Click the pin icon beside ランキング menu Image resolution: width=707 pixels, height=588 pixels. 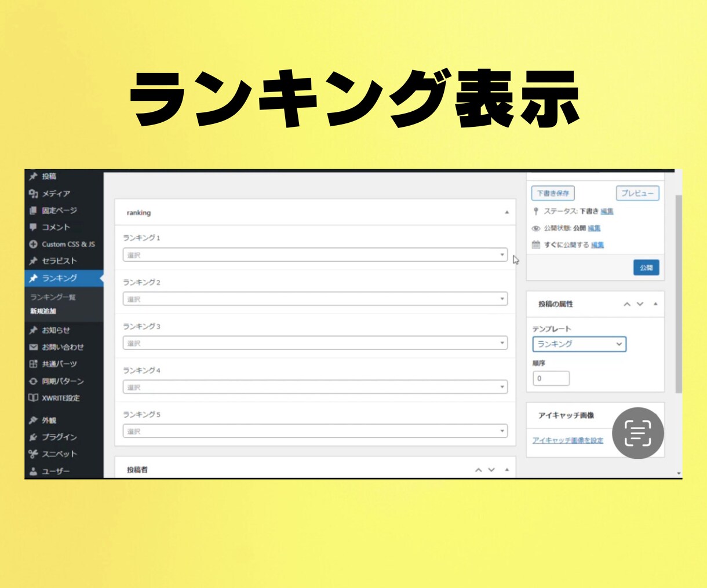click(x=34, y=278)
